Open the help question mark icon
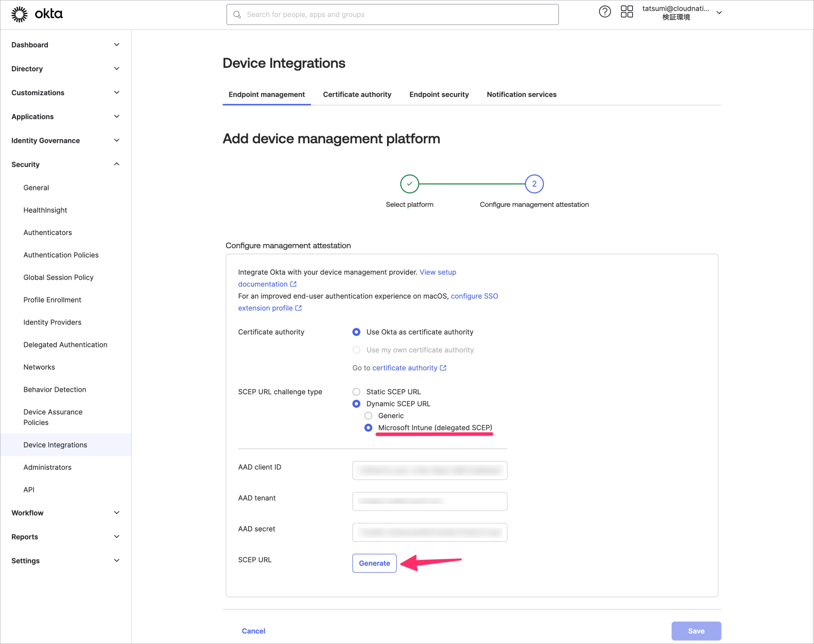Viewport: 814px width, 644px height. pos(605,11)
